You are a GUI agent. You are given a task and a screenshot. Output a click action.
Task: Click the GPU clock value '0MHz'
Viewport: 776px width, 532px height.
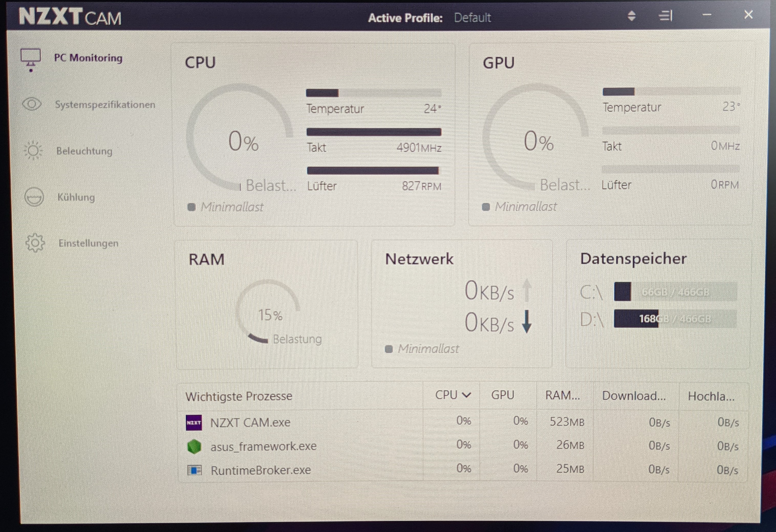pos(725,146)
